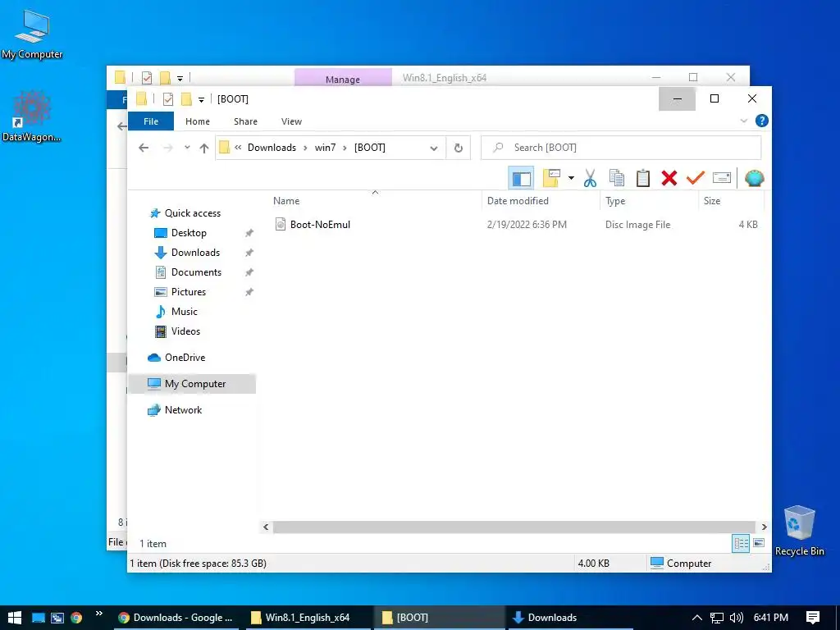840x630 pixels.
Task: Expand the ribbon using the chevron
Action: click(x=743, y=121)
